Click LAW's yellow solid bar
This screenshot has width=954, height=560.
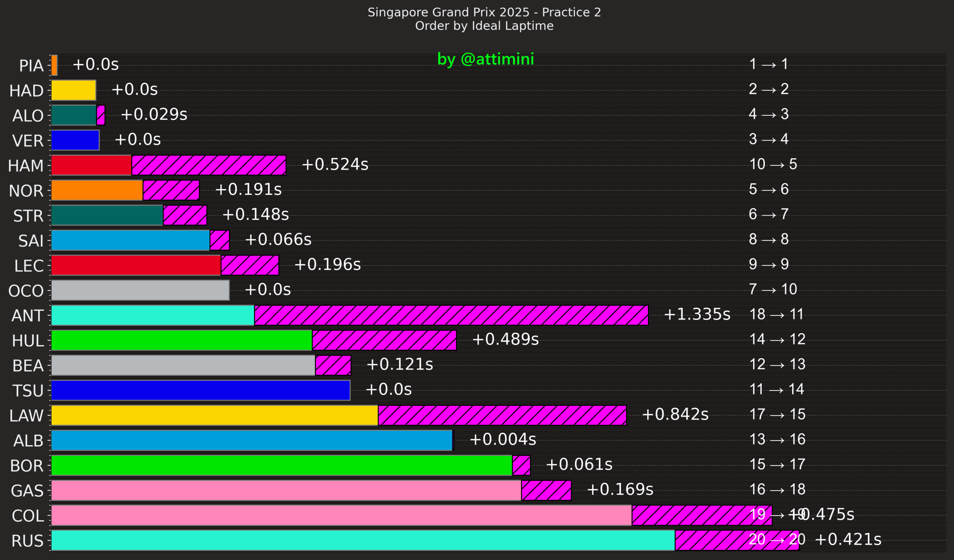click(214, 415)
